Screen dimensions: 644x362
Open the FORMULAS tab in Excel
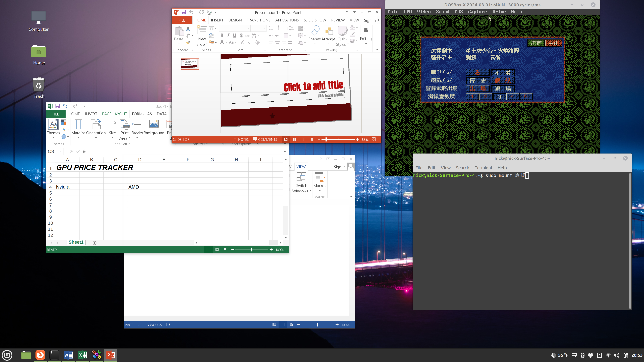[x=142, y=114]
